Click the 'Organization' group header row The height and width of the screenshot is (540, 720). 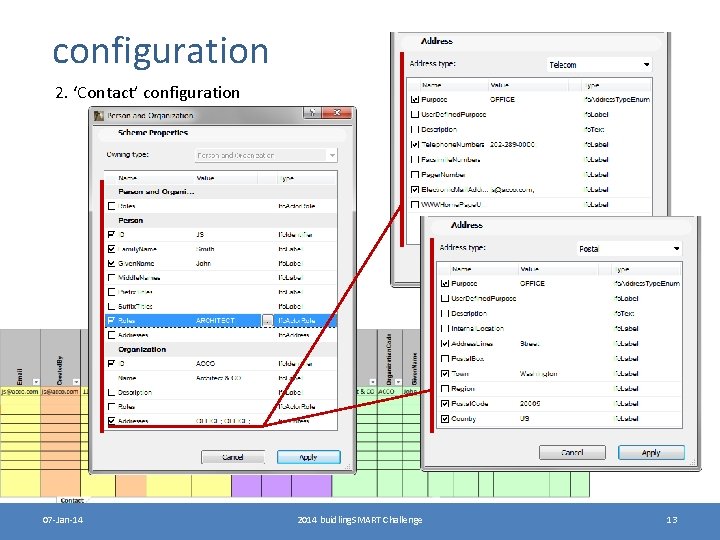pos(221,349)
